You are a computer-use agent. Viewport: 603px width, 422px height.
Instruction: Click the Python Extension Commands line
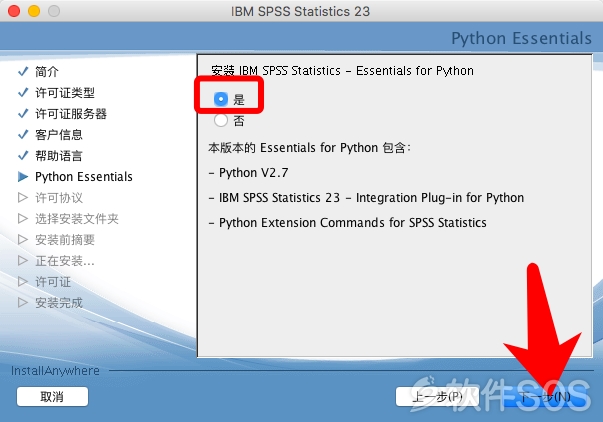(x=348, y=223)
